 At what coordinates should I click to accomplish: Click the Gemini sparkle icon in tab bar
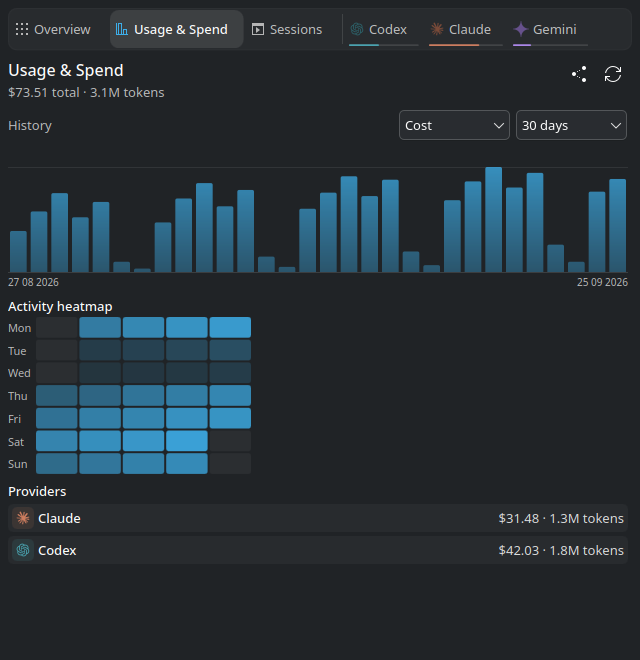(521, 29)
